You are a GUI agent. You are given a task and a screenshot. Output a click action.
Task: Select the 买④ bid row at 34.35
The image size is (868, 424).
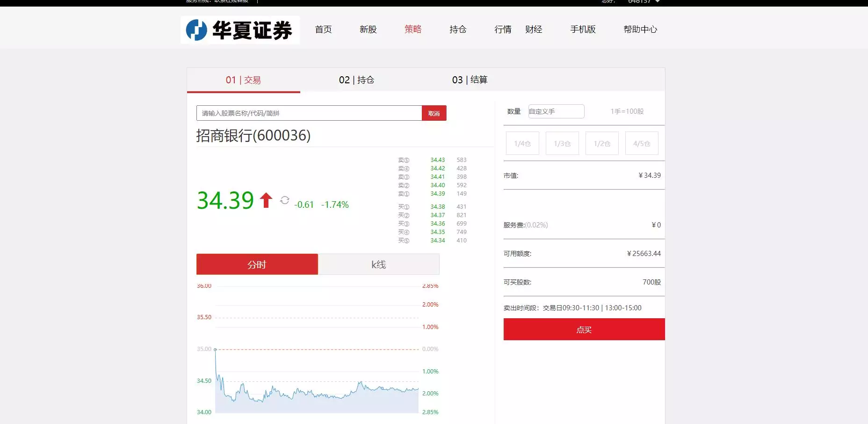(433, 232)
